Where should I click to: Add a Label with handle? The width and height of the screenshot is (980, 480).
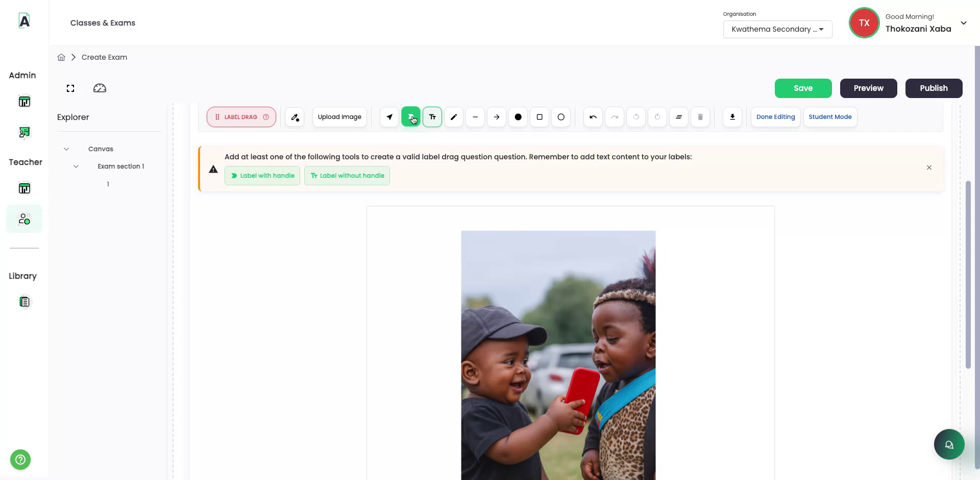click(x=262, y=175)
